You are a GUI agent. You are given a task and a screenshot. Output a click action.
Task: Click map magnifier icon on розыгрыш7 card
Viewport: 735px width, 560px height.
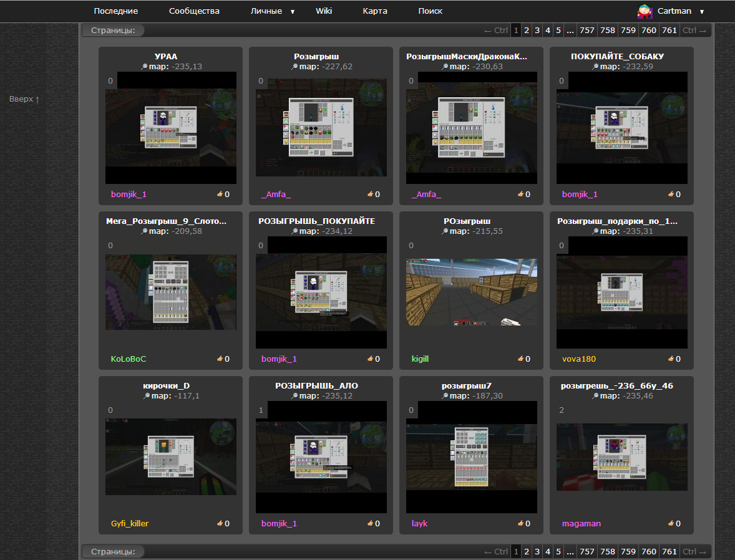(445, 396)
